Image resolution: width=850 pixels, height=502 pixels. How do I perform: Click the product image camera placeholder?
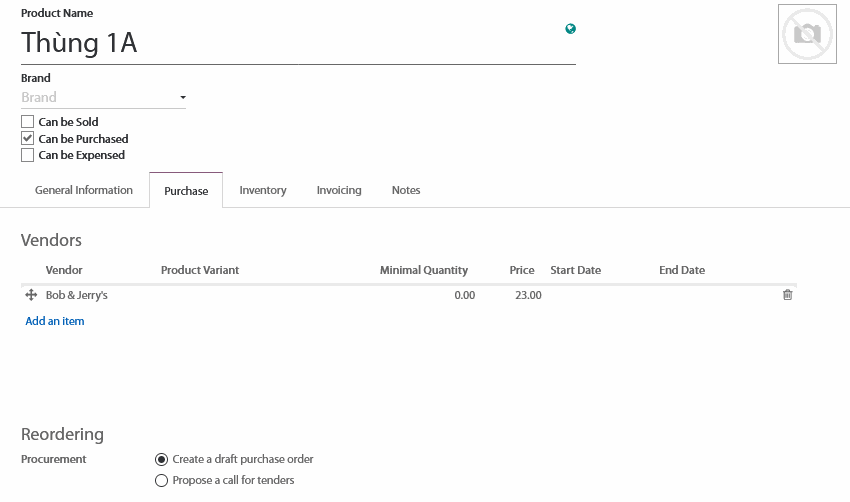coord(807,34)
